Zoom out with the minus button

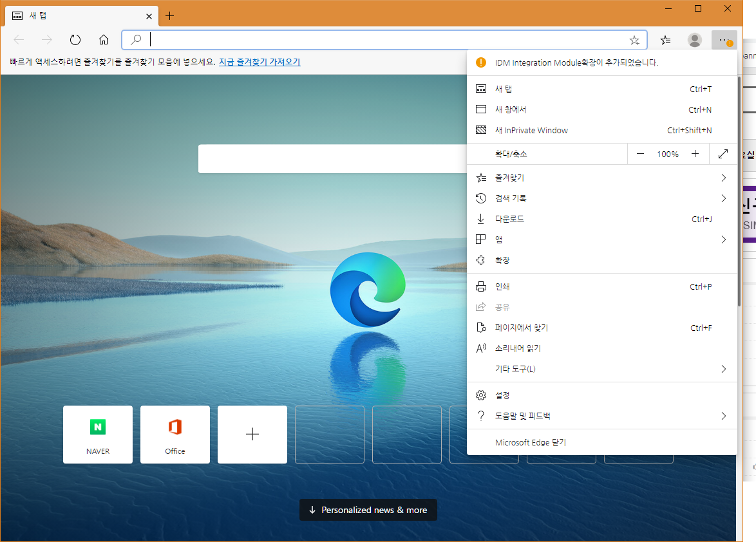pyautogui.click(x=640, y=154)
